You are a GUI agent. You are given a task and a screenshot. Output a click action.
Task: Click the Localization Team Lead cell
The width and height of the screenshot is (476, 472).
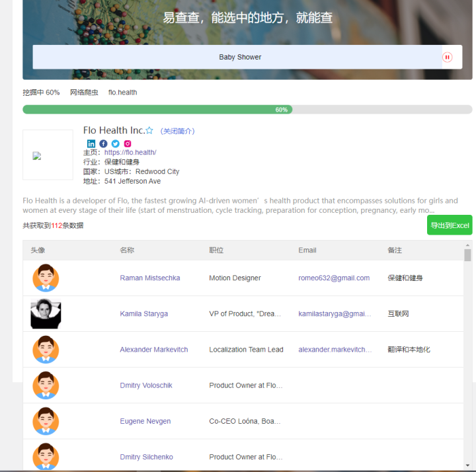tap(246, 350)
